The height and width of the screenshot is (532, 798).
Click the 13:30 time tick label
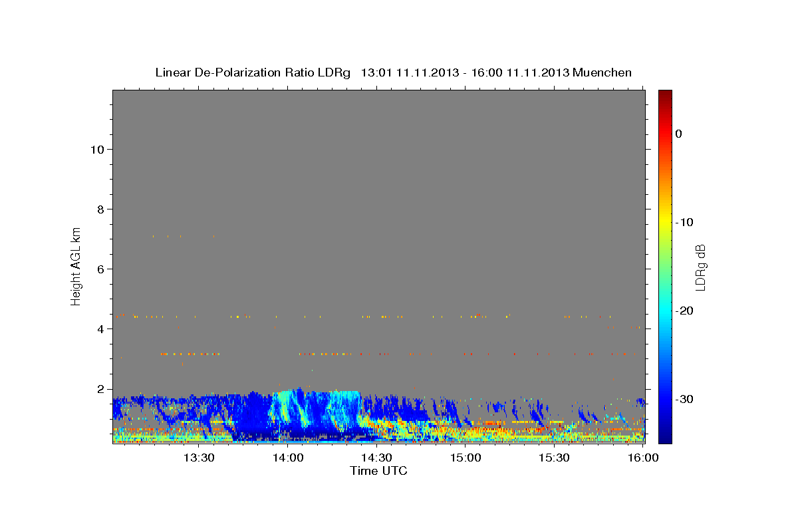199,458
